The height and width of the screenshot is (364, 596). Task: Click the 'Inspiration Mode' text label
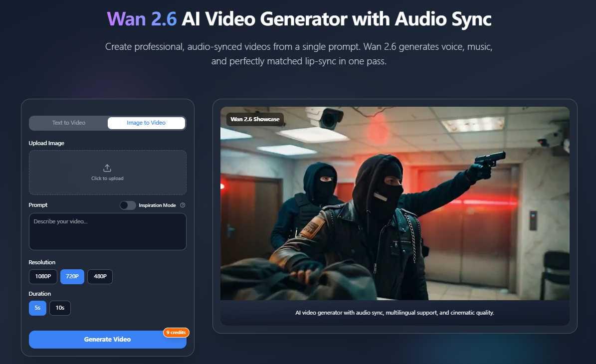[x=157, y=205]
